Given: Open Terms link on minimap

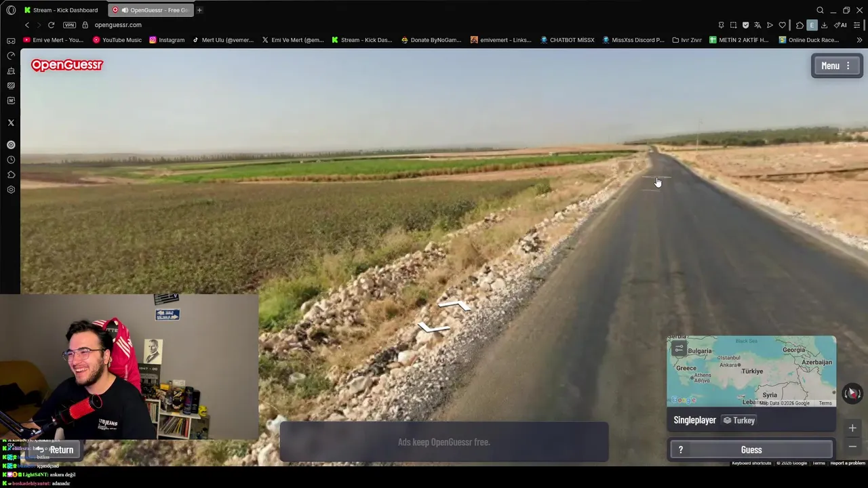Looking at the screenshot, I should (x=825, y=403).
